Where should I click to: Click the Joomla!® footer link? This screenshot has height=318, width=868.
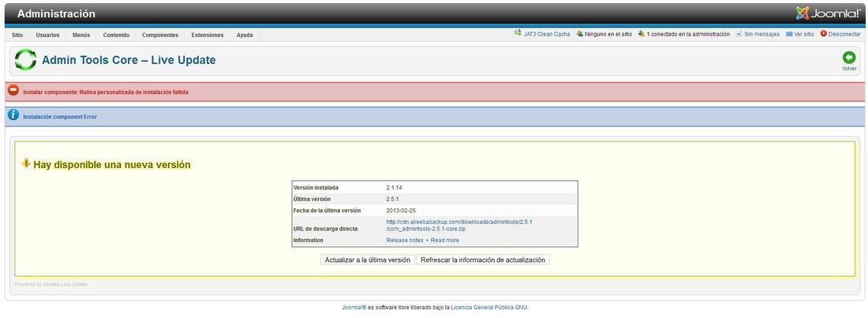[354, 308]
